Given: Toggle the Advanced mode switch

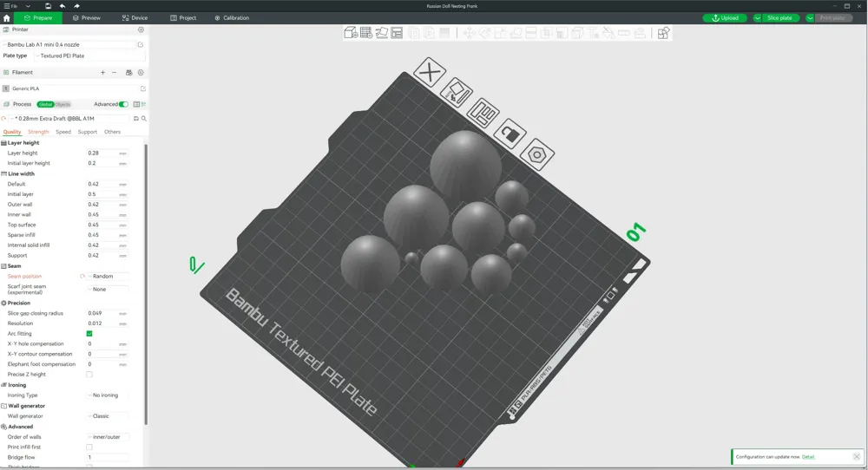Looking at the screenshot, I should tap(123, 104).
